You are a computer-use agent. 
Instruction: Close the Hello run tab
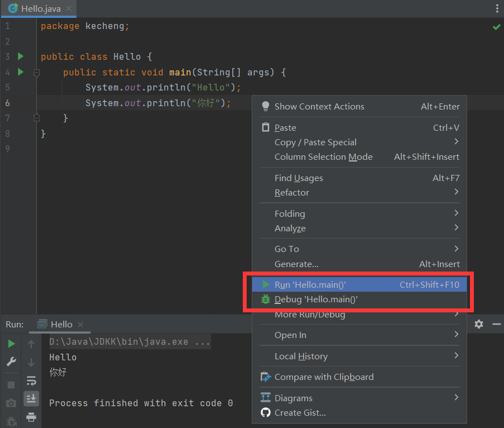point(80,325)
